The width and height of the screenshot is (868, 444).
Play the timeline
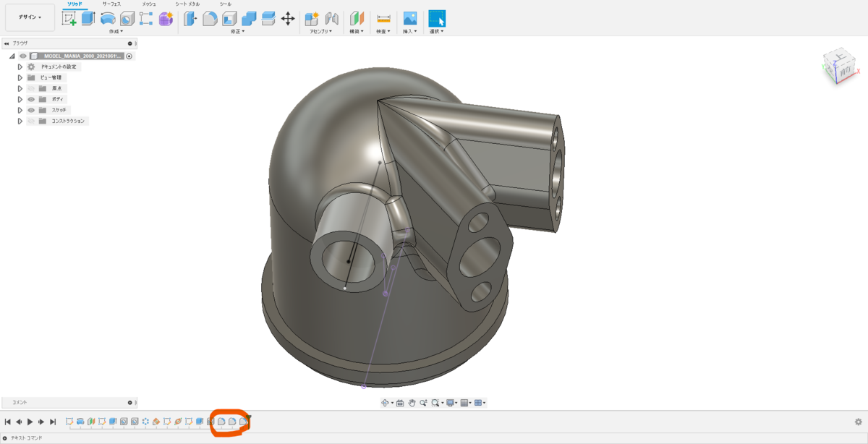tap(30, 422)
